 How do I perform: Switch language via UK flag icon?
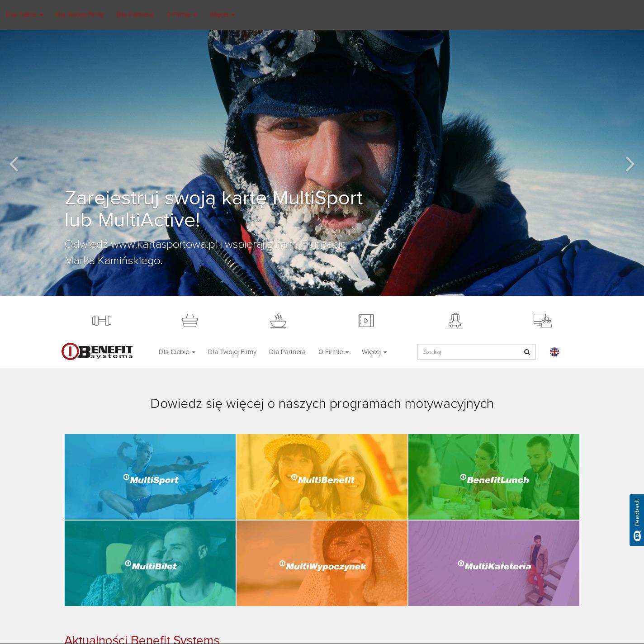554,352
